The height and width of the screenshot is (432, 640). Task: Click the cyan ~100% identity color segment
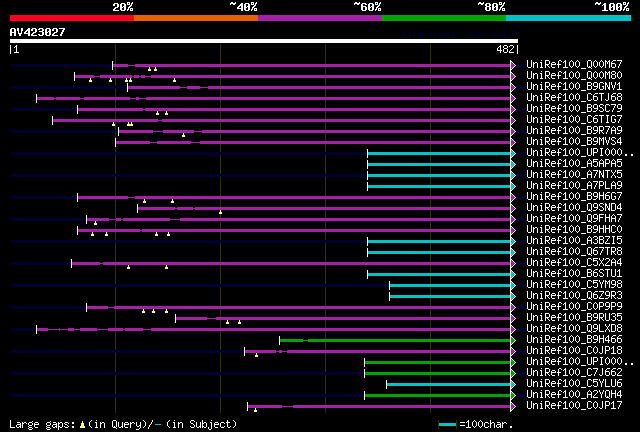[569, 18]
